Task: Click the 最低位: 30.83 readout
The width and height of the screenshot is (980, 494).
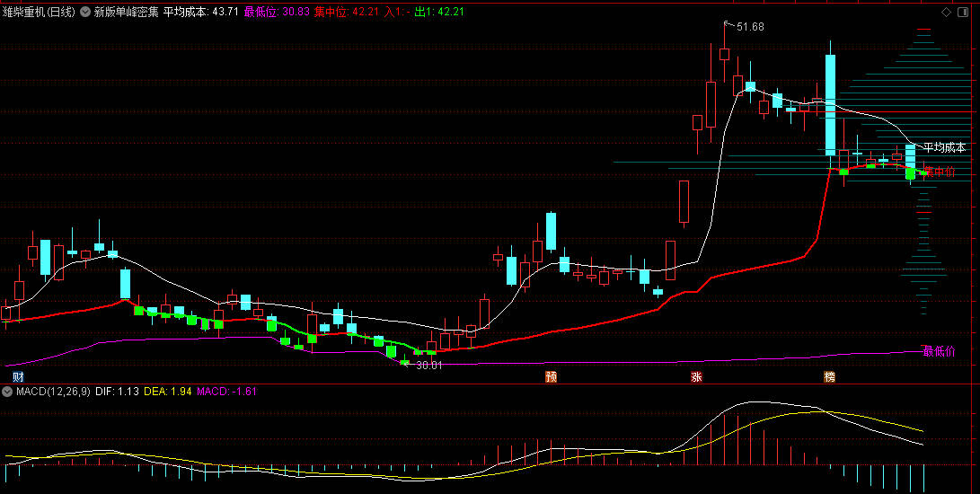Action: (x=277, y=12)
